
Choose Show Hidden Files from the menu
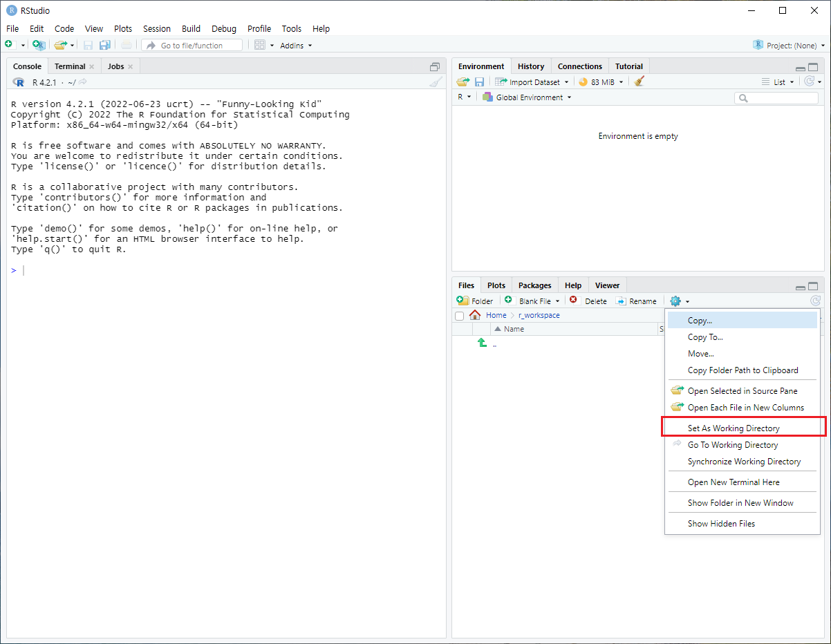point(743,524)
